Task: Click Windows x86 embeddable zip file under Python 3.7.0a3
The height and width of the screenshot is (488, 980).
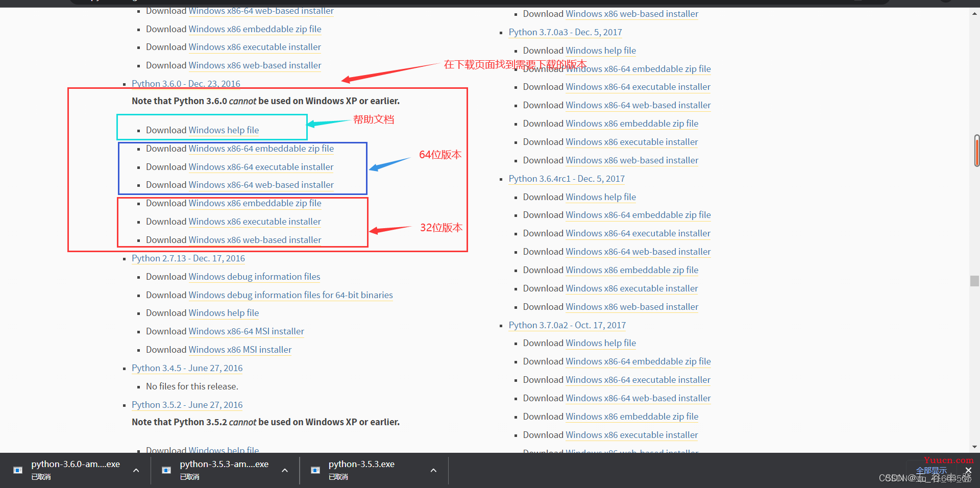Action: pyautogui.click(x=632, y=124)
